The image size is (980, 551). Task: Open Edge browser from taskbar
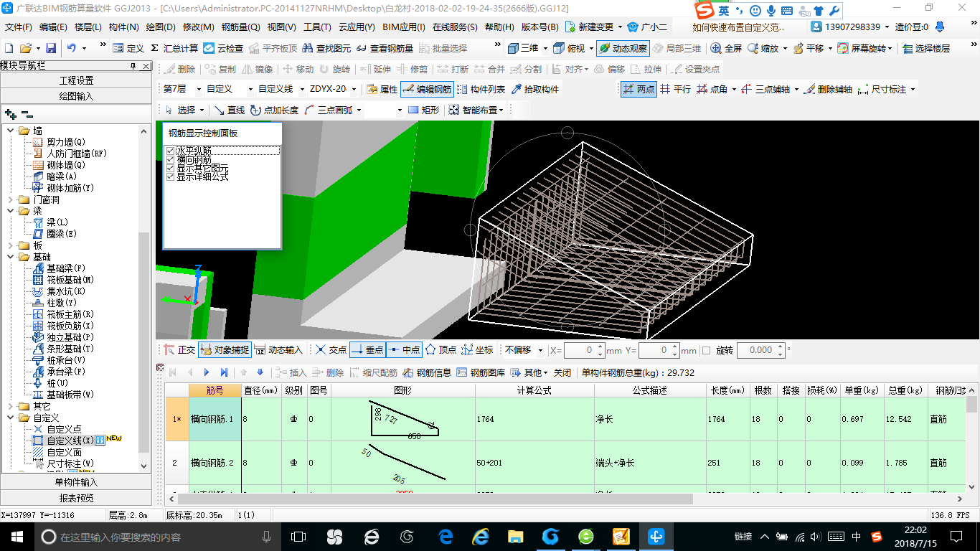click(446, 536)
